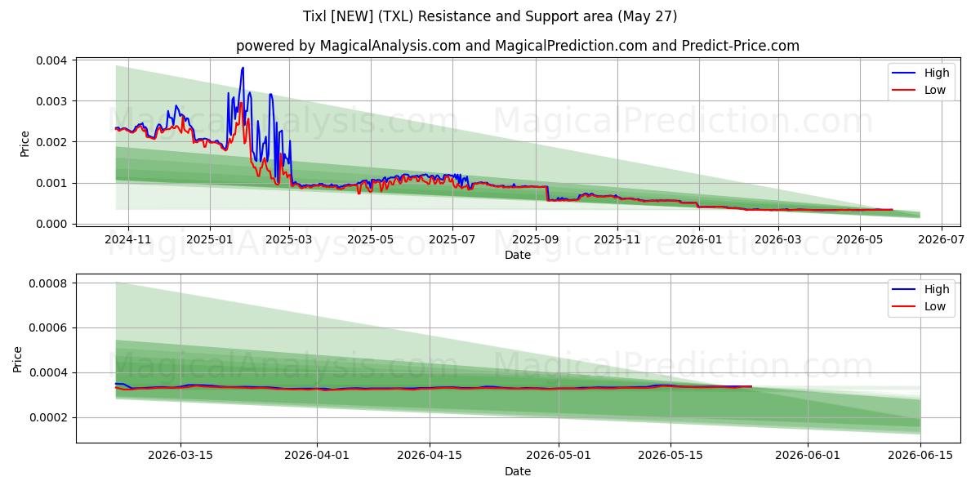Click the '2025-05' x-axis label
980x490 pixels.
click(371, 240)
